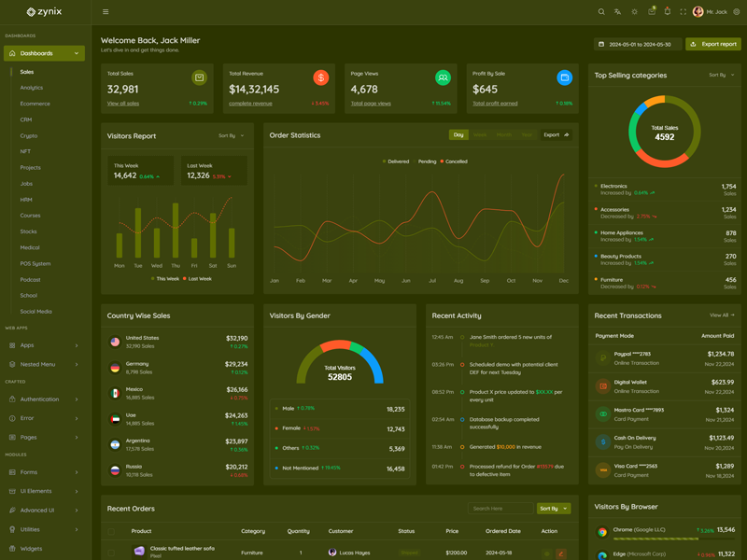This screenshot has width=747, height=560.
Task: Expand the Authentication sidebar menu
Action: click(44, 399)
